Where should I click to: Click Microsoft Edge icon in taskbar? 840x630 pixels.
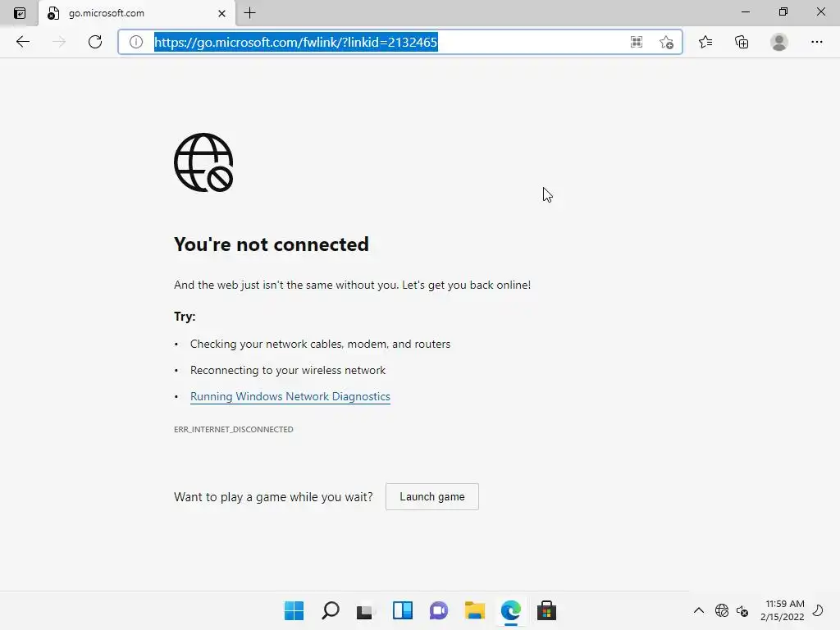coord(510,610)
